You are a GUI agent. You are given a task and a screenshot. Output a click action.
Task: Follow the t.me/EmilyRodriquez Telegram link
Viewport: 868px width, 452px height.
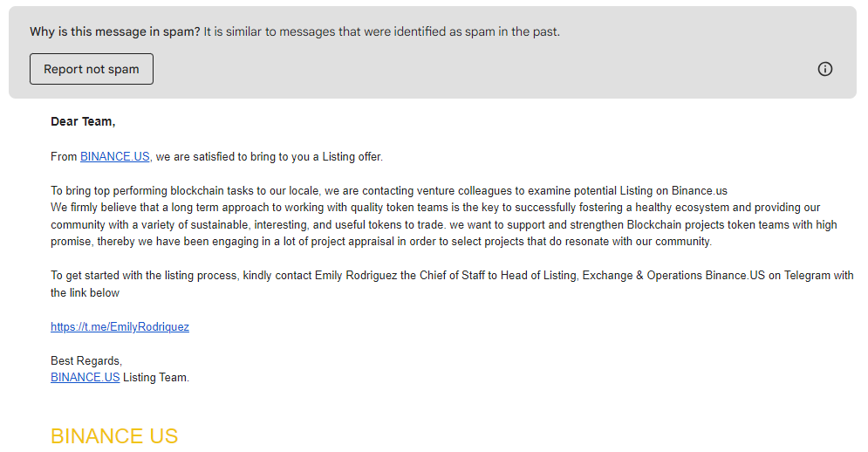120,327
